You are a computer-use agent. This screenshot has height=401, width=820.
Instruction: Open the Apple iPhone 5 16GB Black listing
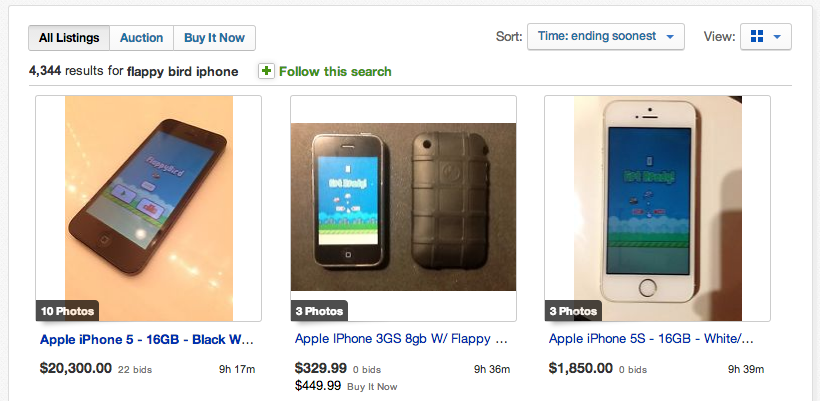pos(147,339)
